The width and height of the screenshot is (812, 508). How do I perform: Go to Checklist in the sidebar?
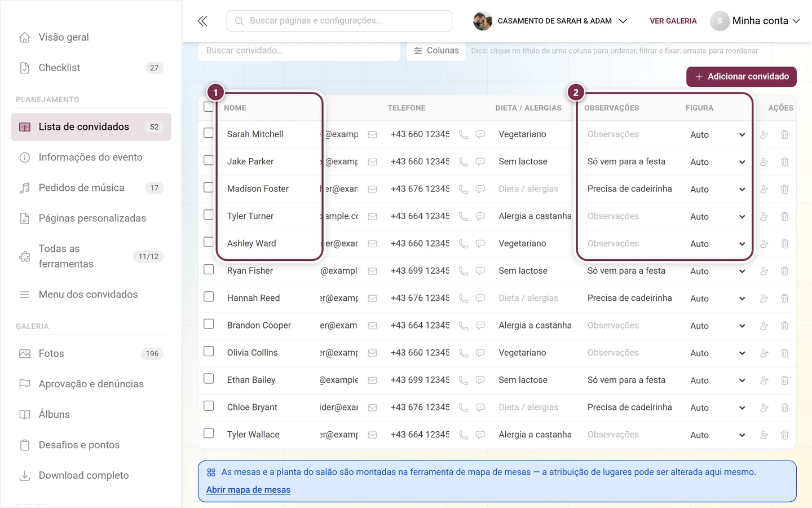tap(91, 68)
